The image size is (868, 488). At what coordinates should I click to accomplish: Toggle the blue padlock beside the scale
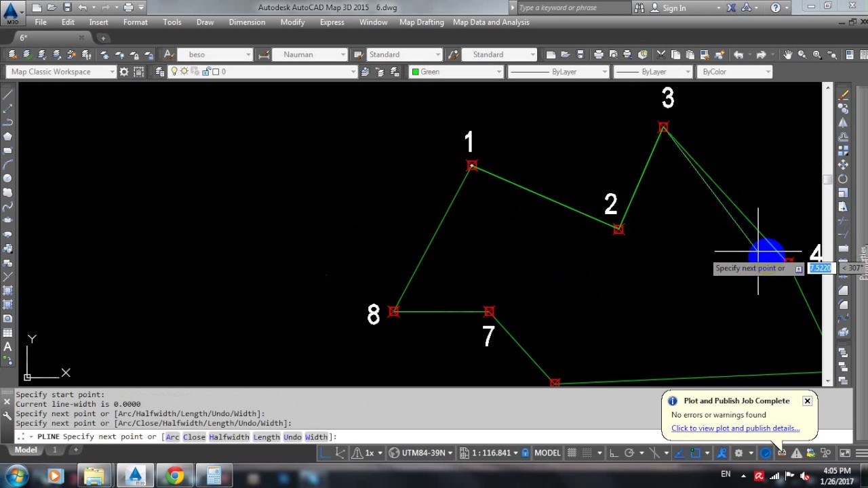click(525, 453)
